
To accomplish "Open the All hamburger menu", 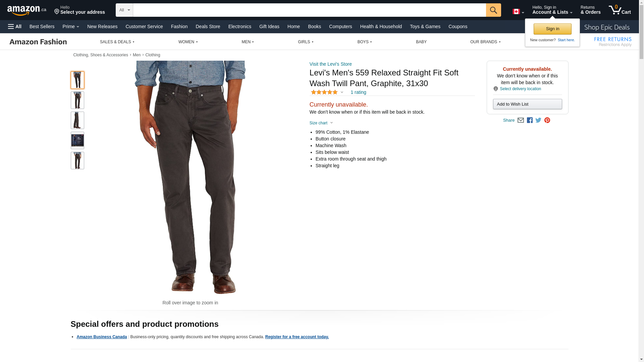I will (15, 26).
